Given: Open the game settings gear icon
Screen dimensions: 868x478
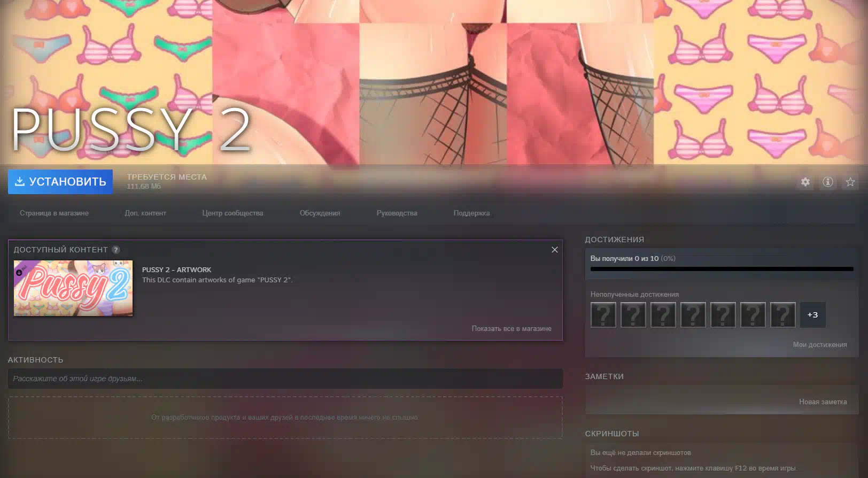Looking at the screenshot, I should point(805,182).
